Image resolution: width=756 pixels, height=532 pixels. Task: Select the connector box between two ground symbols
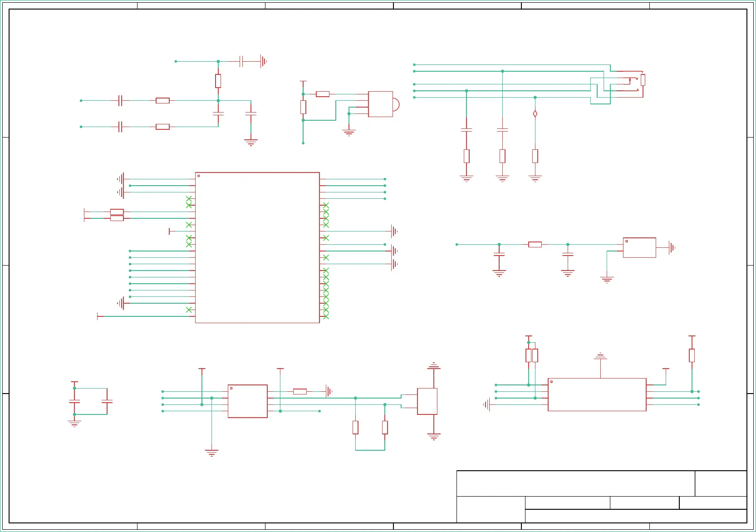[427, 401]
